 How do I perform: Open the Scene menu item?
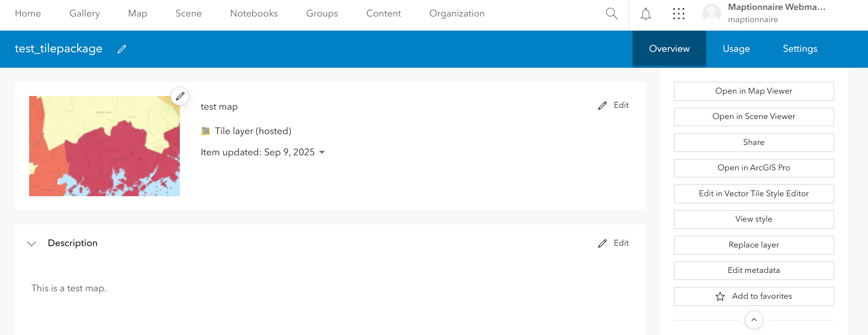189,14
